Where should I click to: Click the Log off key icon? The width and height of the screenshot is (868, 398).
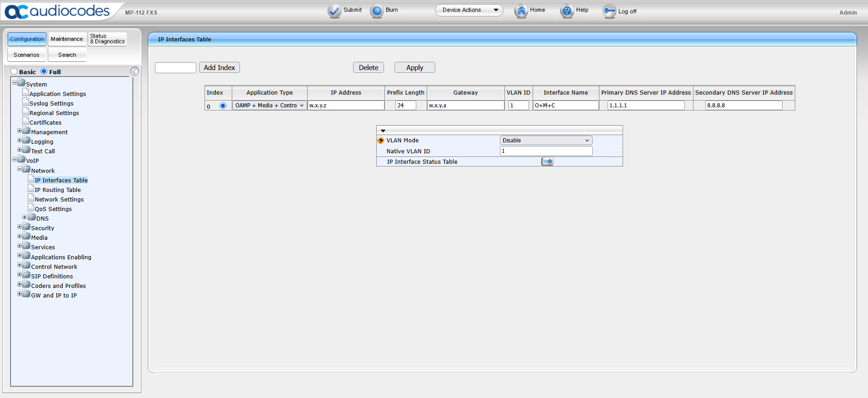pyautogui.click(x=609, y=11)
